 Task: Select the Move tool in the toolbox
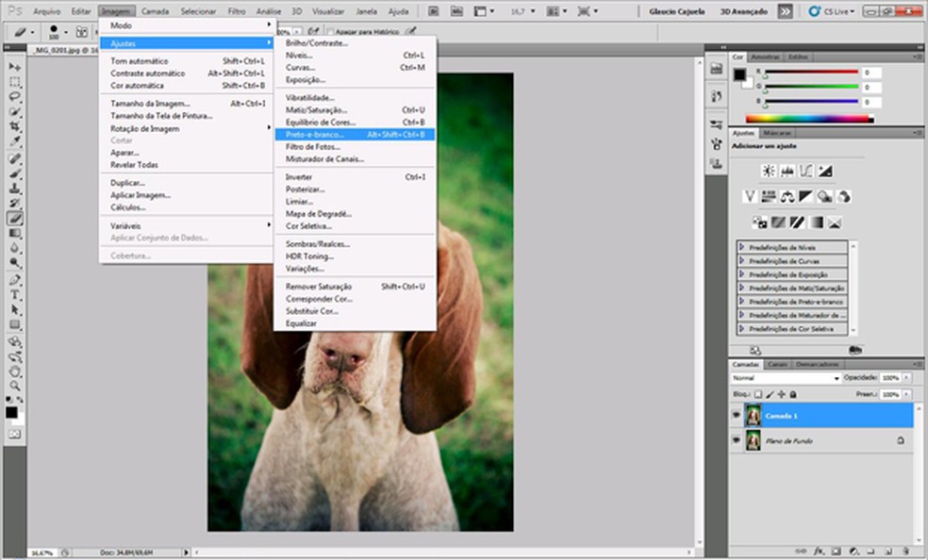(x=15, y=68)
